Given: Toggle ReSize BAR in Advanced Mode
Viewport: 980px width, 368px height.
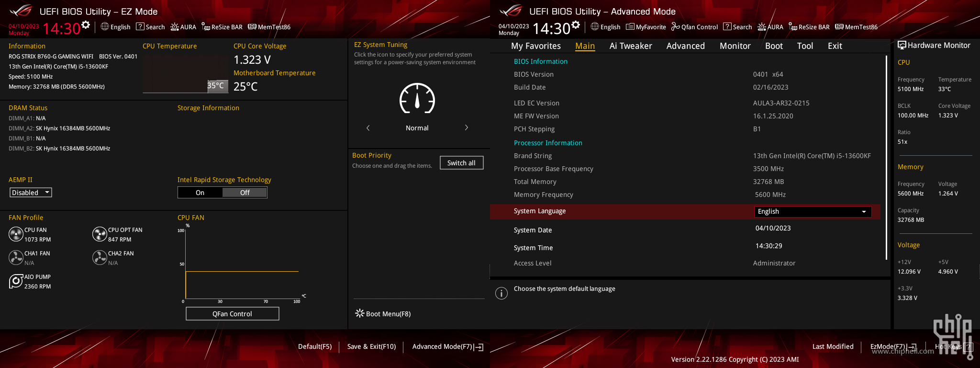Looking at the screenshot, I should click(809, 27).
